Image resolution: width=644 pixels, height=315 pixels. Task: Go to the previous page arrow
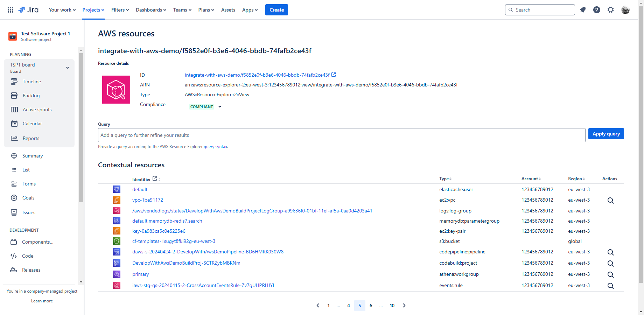tap(318, 306)
